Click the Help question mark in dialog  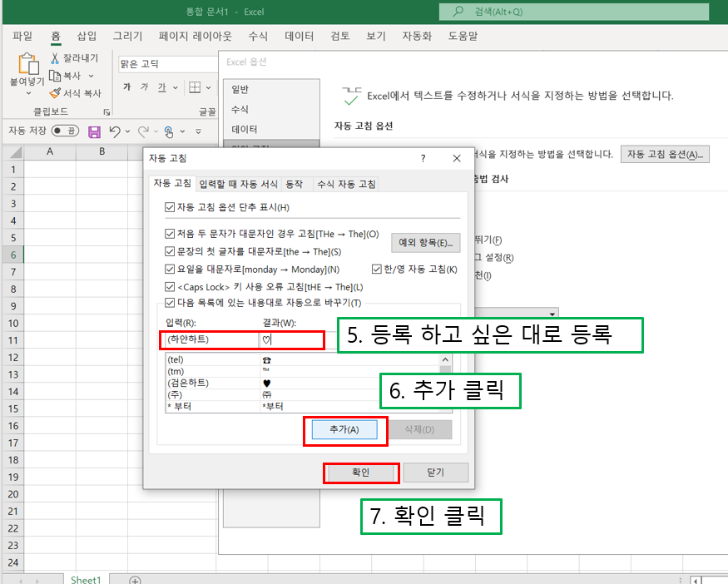pos(423,158)
